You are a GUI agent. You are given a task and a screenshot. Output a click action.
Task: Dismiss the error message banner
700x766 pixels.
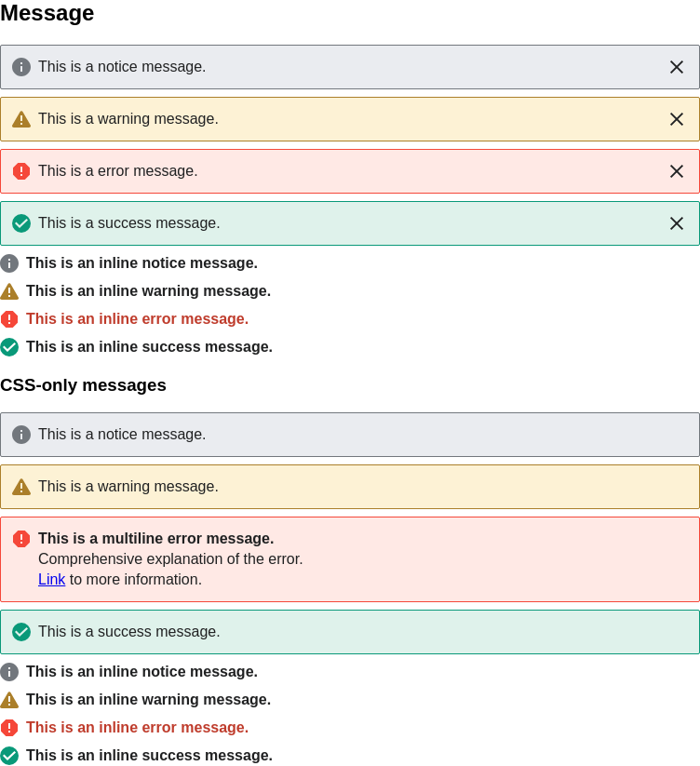(677, 171)
